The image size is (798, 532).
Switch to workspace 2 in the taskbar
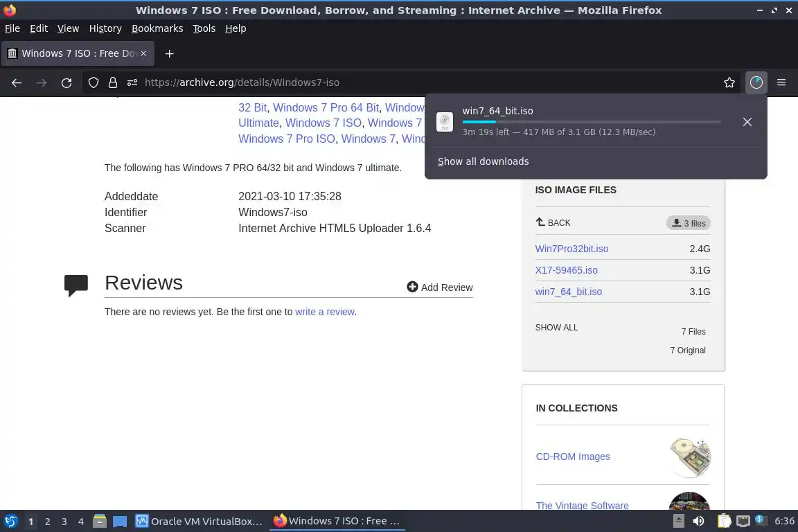click(x=47, y=522)
